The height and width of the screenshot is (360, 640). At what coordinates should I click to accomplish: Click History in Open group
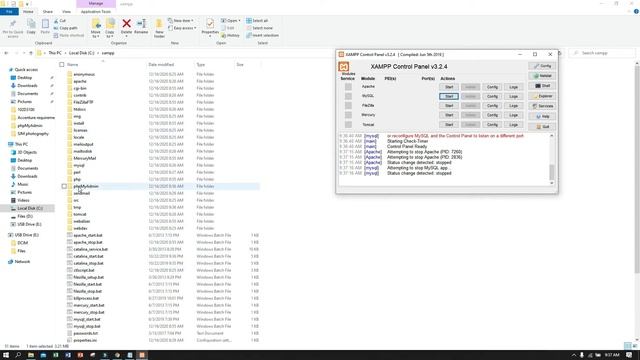(230, 36)
